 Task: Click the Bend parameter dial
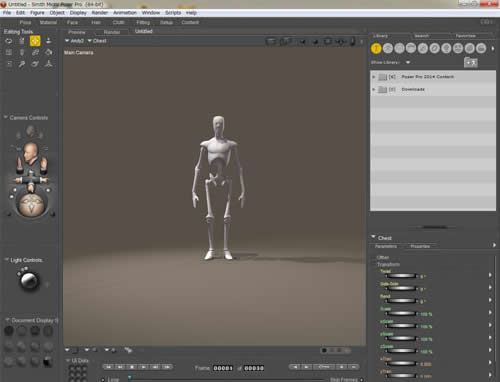pos(401,301)
